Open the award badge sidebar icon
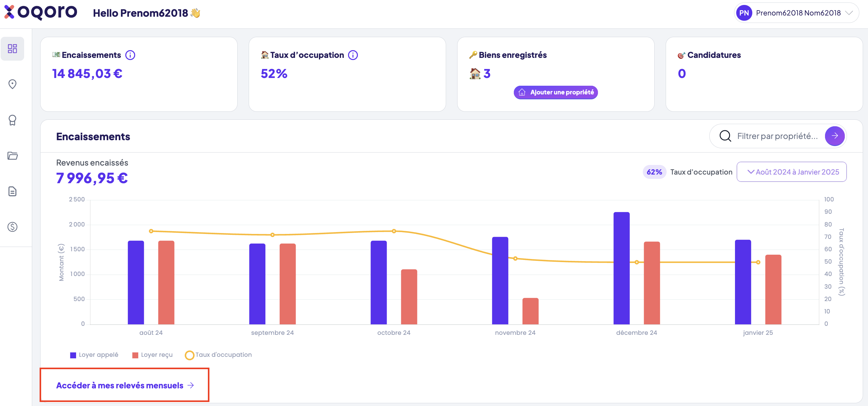Viewport: 868px width, 406px height. point(12,120)
